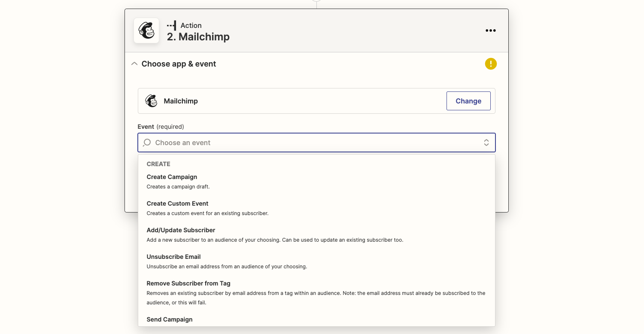Select the Unsubscribe Email event
The width and height of the screenshot is (644, 334).
point(173,257)
